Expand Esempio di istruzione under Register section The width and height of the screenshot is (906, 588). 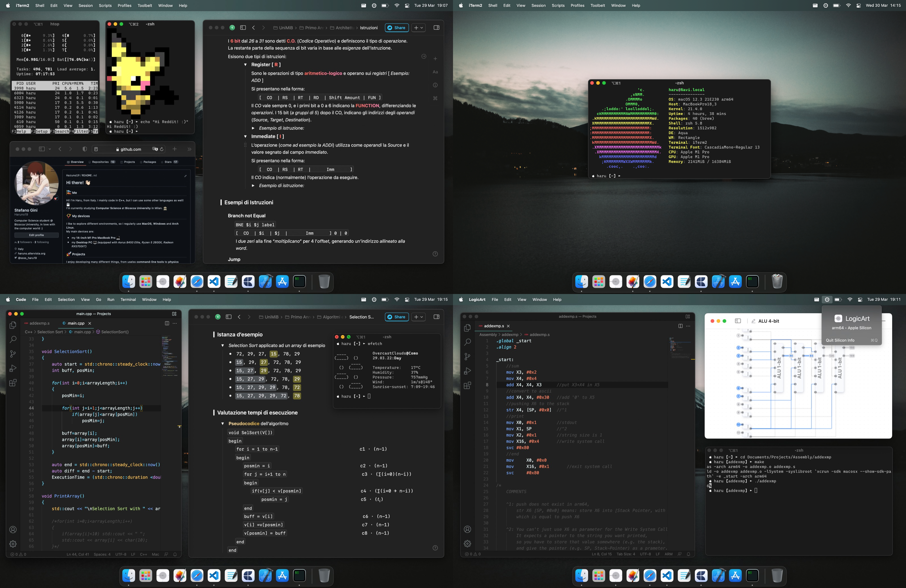click(x=253, y=128)
